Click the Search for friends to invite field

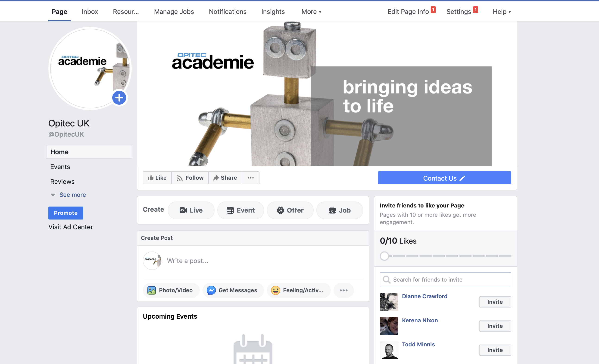(x=445, y=280)
